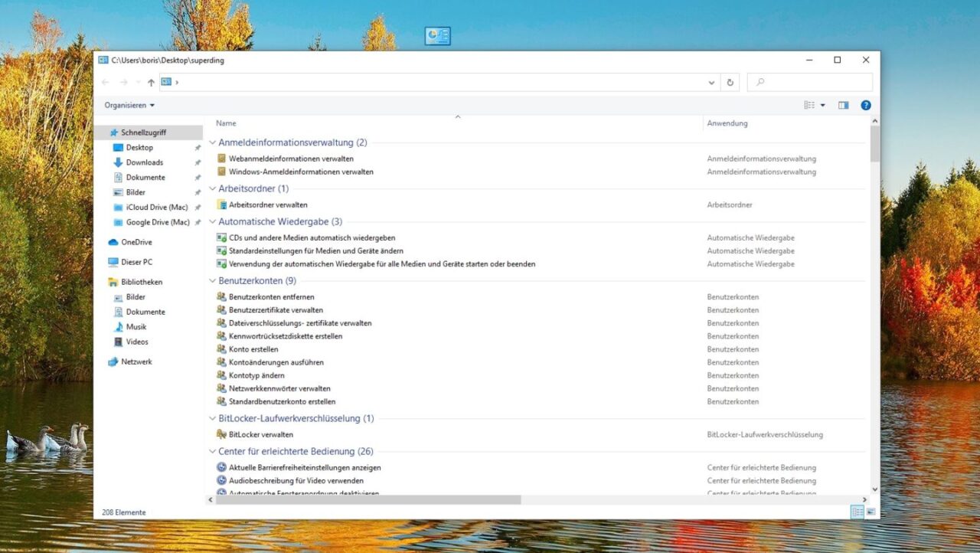Sort by the Anwendung column header
The image size is (980, 553).
[727, 123]
